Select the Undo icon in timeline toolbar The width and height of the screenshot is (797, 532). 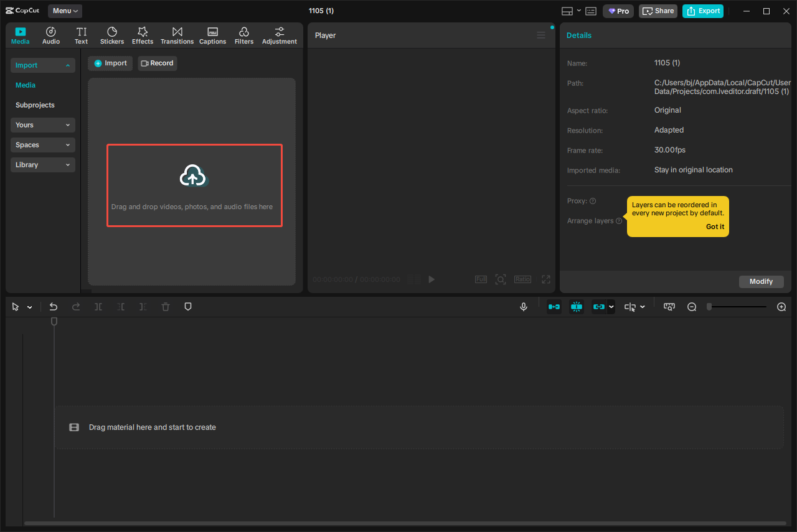click(x=54, y=306)
